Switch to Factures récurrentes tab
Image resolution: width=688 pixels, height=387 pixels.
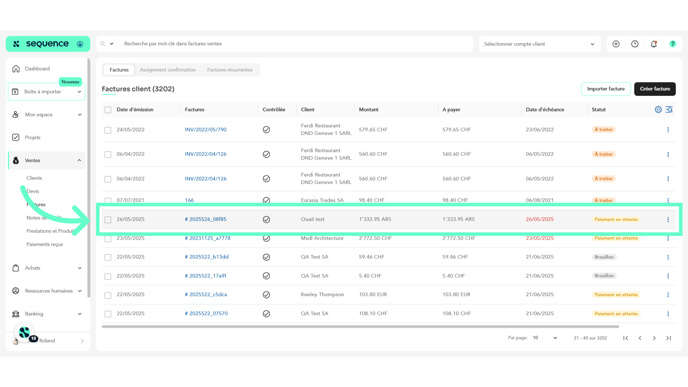[x=229, y=70]
